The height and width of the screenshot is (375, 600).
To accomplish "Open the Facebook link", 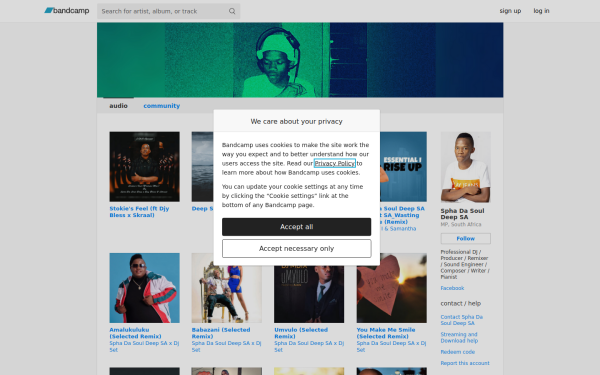I will coord(452,288).
